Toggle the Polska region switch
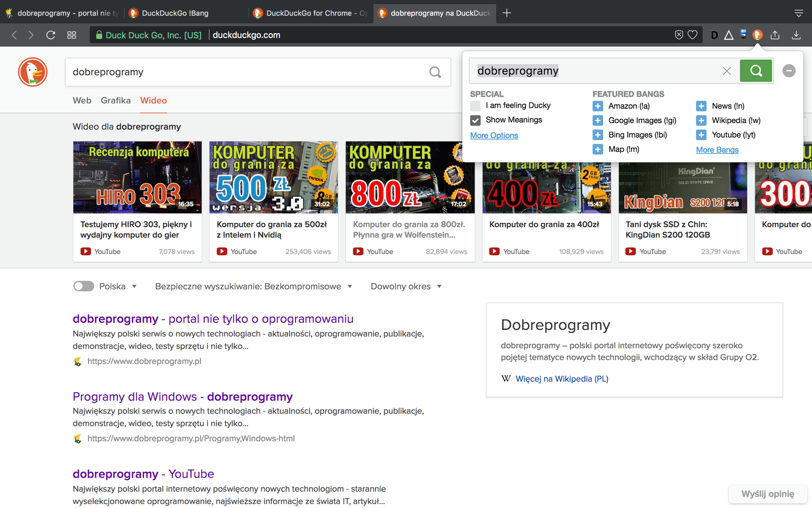 coord(84,286)
